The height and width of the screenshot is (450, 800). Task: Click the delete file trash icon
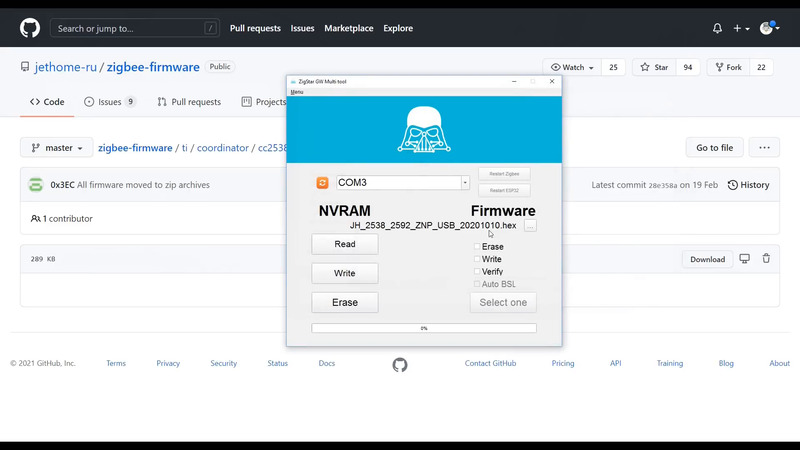click(x=766, y=259)
